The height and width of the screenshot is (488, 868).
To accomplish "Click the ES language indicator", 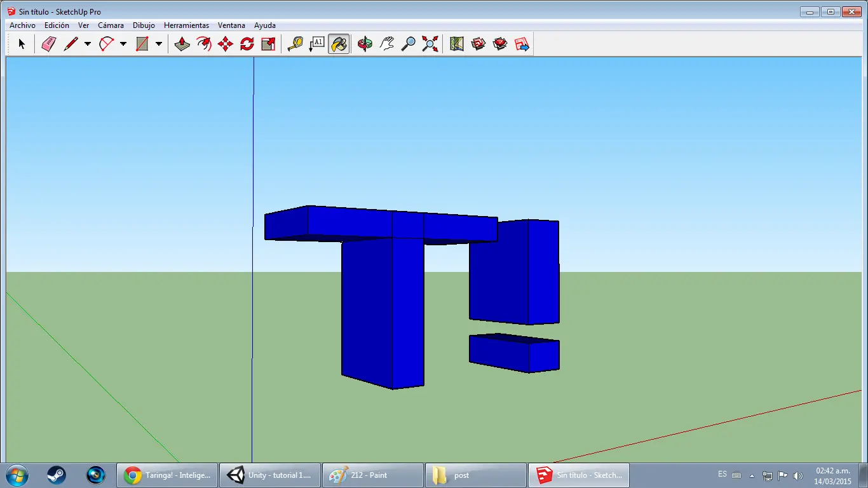I will pos(722,475).
